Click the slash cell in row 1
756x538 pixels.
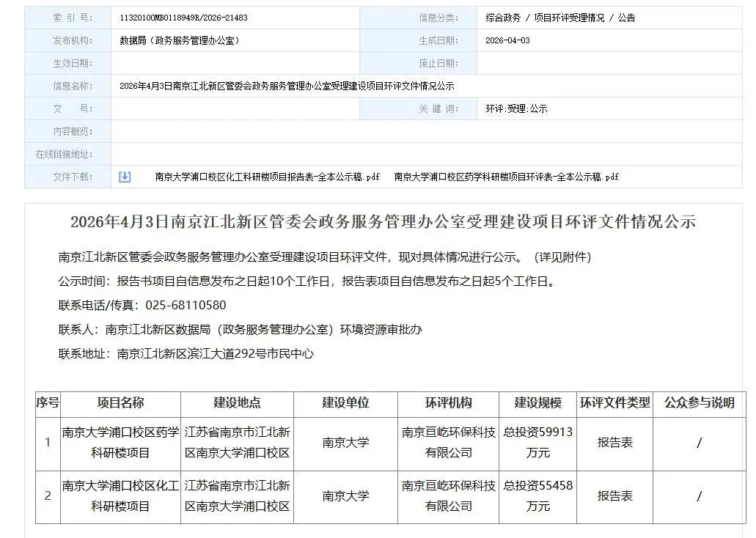pyautogui.click(x=699, y=443)
